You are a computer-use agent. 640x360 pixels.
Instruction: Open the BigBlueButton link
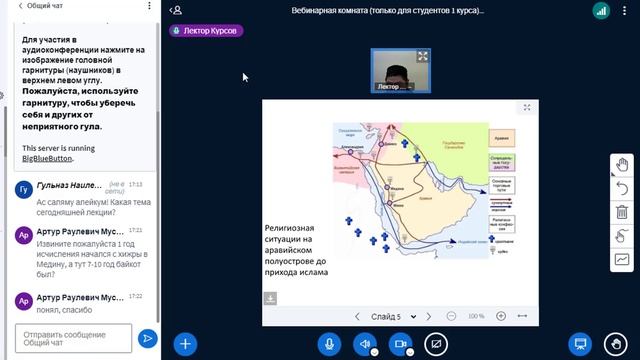47,158
